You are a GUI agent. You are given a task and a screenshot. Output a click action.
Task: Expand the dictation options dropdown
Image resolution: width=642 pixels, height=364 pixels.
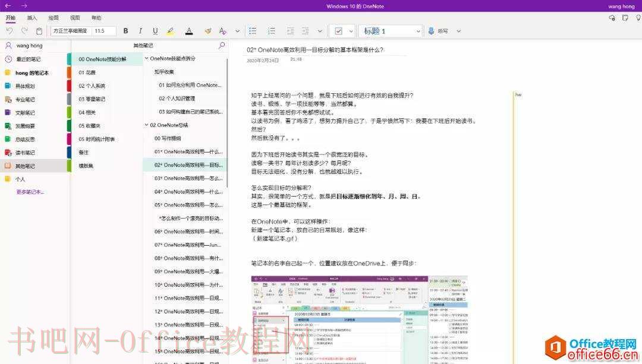point(458,31)
